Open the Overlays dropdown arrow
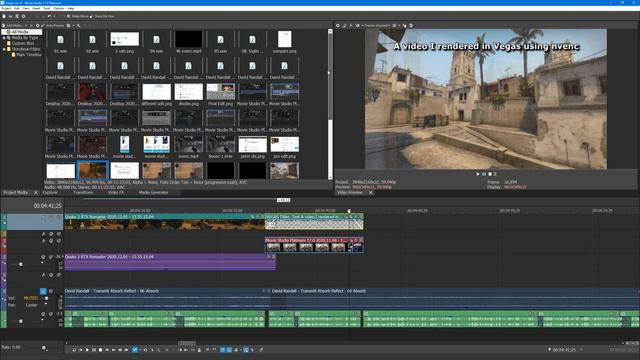640x360 pixels. [399, 25]
